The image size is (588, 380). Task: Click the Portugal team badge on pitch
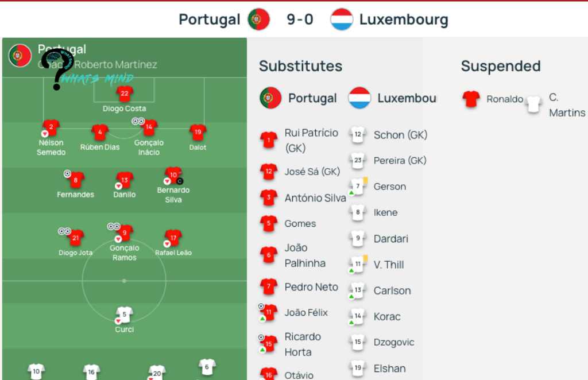pyautogui.click(x=20, y=55)
